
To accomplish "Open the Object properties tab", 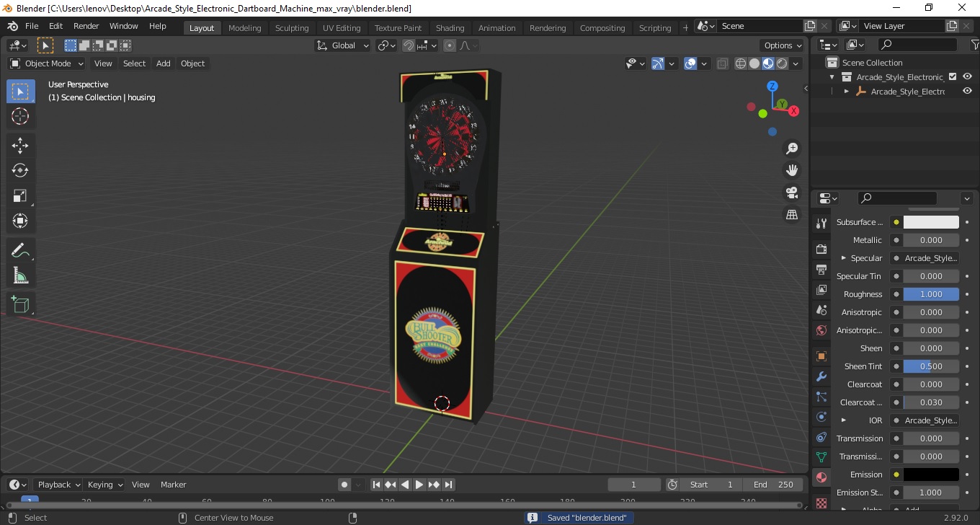I will pos(821,356).
